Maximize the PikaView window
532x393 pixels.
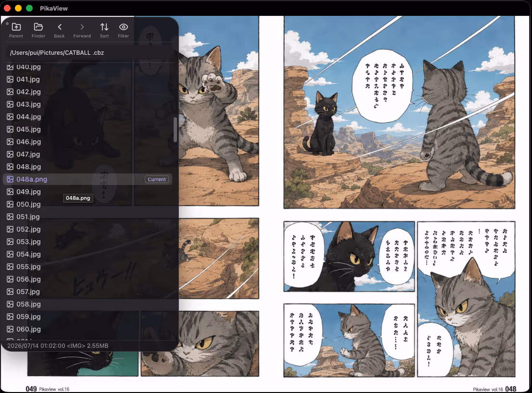[x=29, y=8]
